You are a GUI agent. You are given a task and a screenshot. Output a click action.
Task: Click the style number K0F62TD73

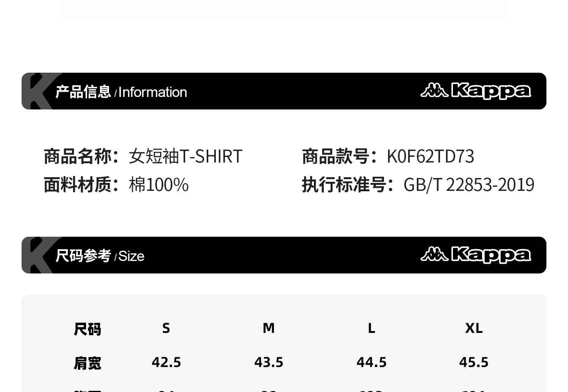point(430,156)
